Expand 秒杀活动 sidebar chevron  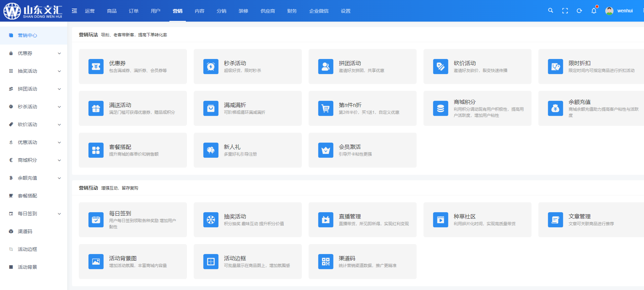pos(59,107)
